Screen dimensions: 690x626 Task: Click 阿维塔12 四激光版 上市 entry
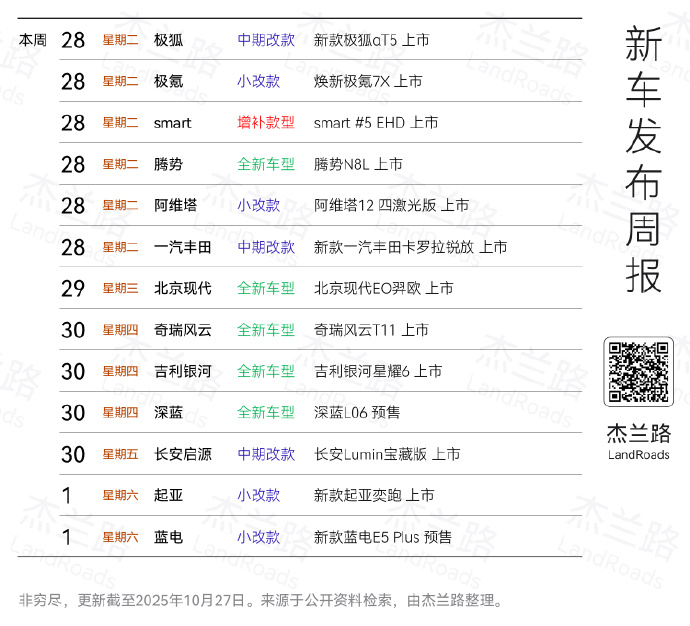(391, 205)
